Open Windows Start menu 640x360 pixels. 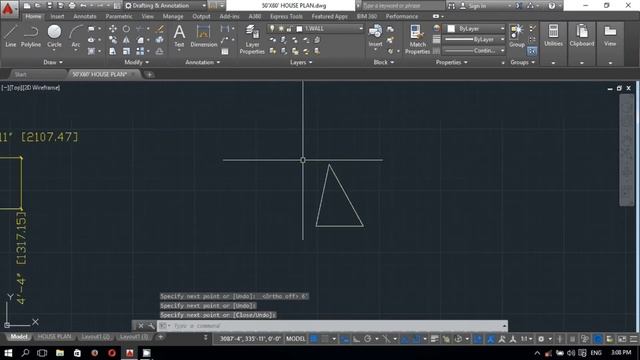8,353
